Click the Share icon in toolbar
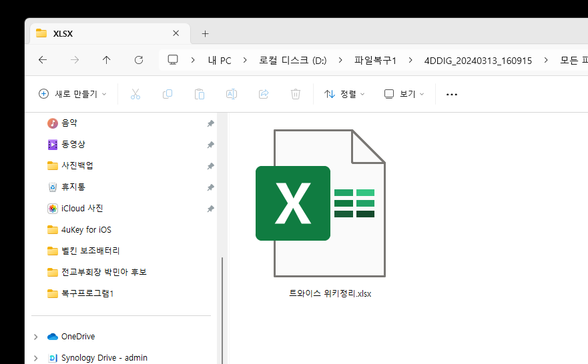Viewport: 588px width, 364px height. (x=264, y=94)
